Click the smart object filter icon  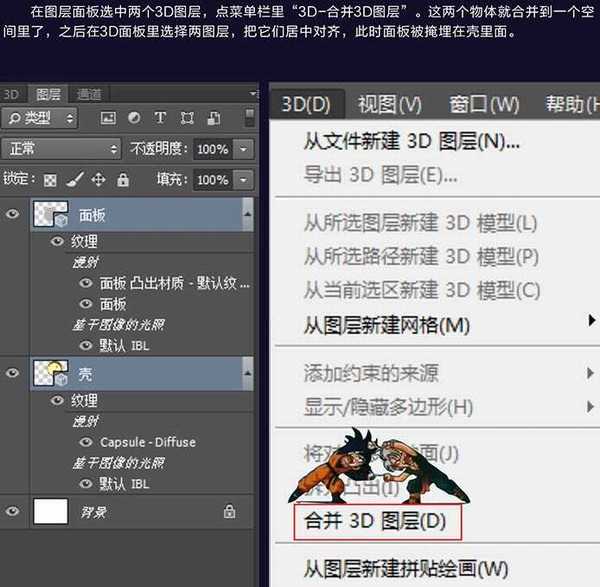click(211, 118)
